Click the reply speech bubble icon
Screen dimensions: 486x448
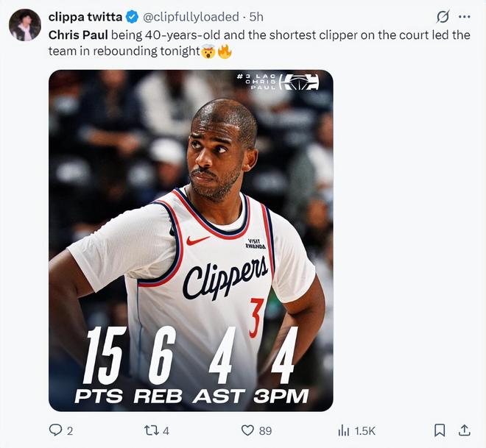pos(55,430)
